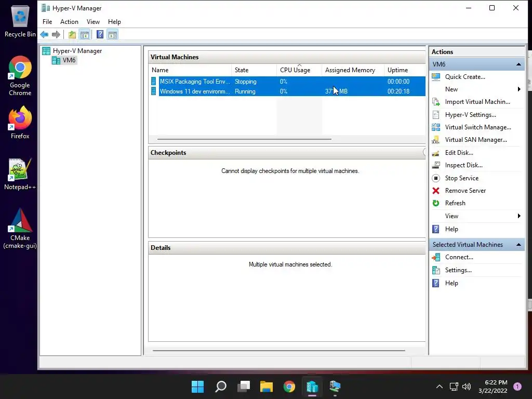The height and width of the screenshot is (399, 532).
Task: Click the Back arrow toolbar icon
Action: click(x=44, y=35)
